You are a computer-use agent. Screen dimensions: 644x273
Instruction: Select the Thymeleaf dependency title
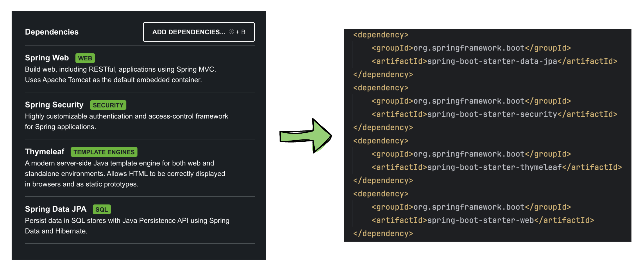(x=44, y=152)
